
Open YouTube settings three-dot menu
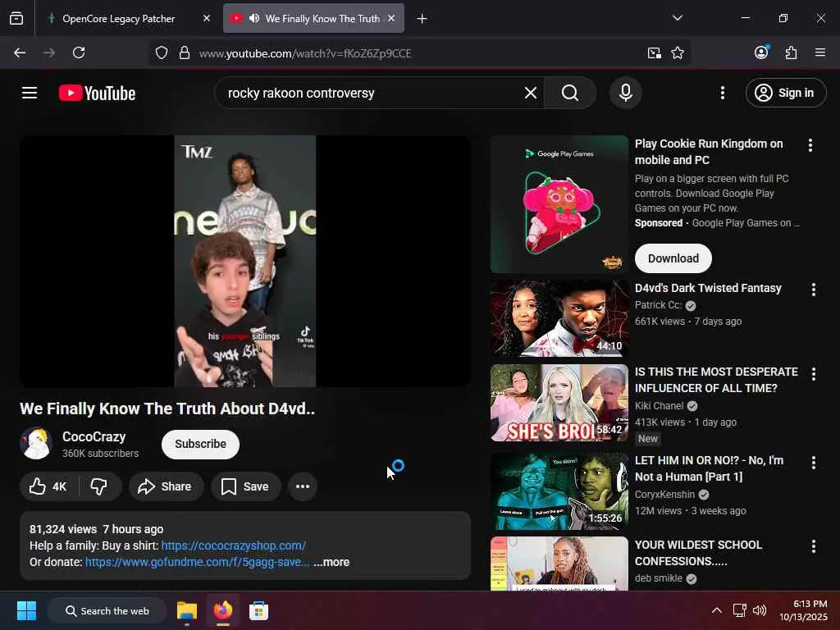tap(723, 94)
